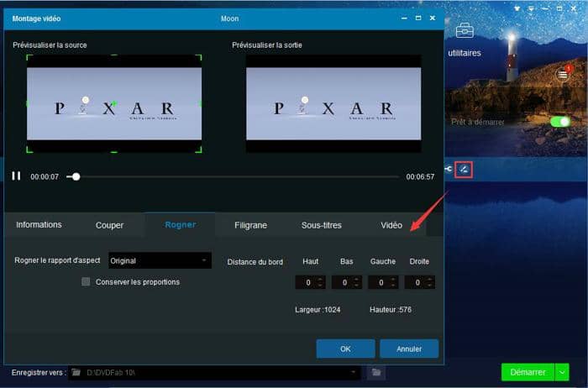Image resolution: width=588 pixels, height=388 pixels.
Task: Click the bottom-right green crop corner handle
Action: (x=199, y=150)
